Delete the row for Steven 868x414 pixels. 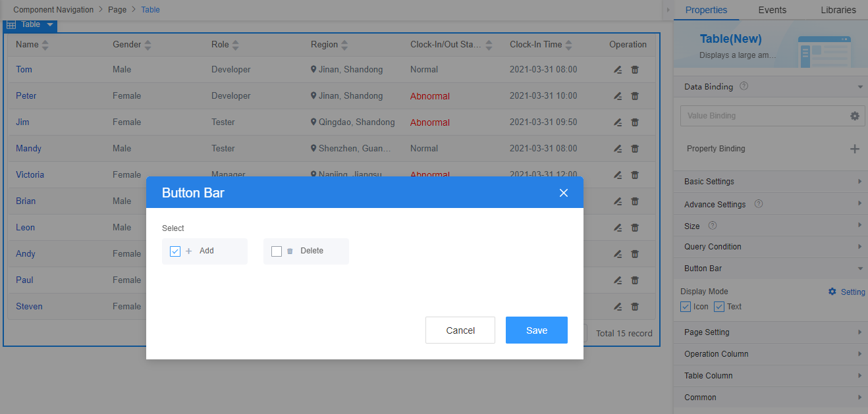(x=635, y=307)
